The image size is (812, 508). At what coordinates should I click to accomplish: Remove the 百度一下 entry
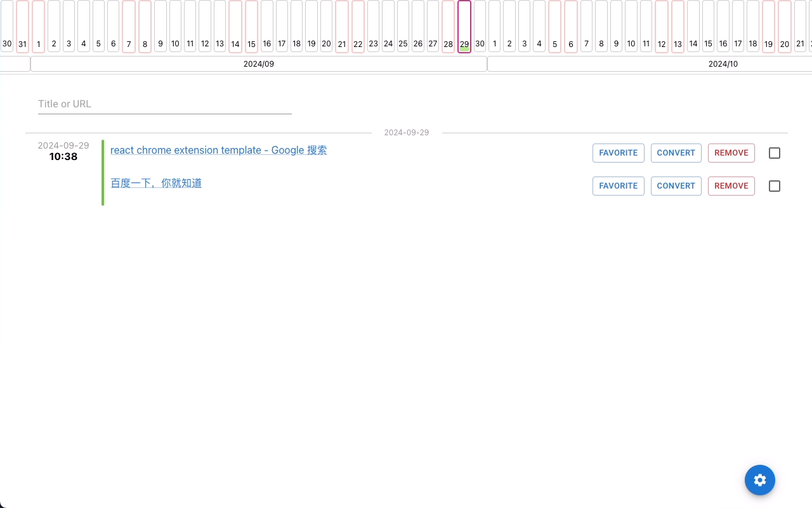[x=731, y=185]
